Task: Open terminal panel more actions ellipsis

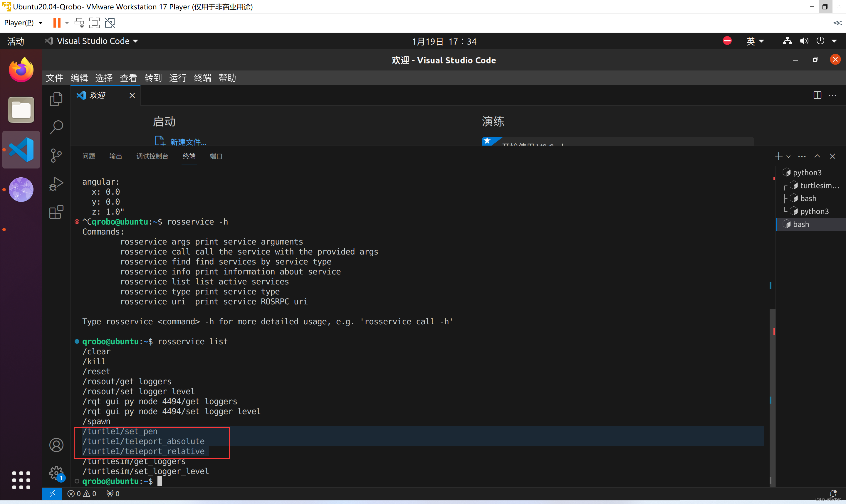Action: point(802,156)
